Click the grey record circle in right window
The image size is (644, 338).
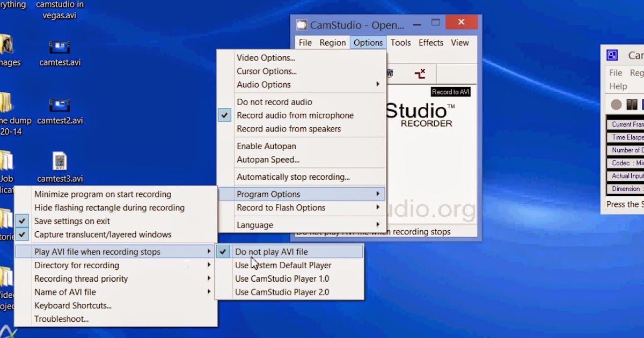tap(616, 104)
